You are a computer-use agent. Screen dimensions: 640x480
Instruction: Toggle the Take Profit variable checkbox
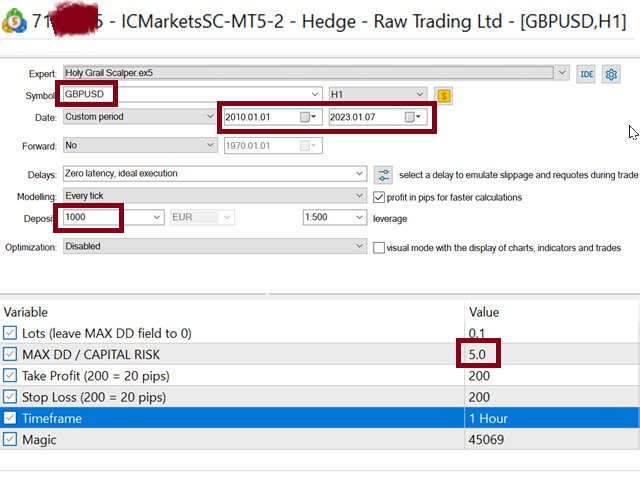pyautogui.click(x=10, y=375)
